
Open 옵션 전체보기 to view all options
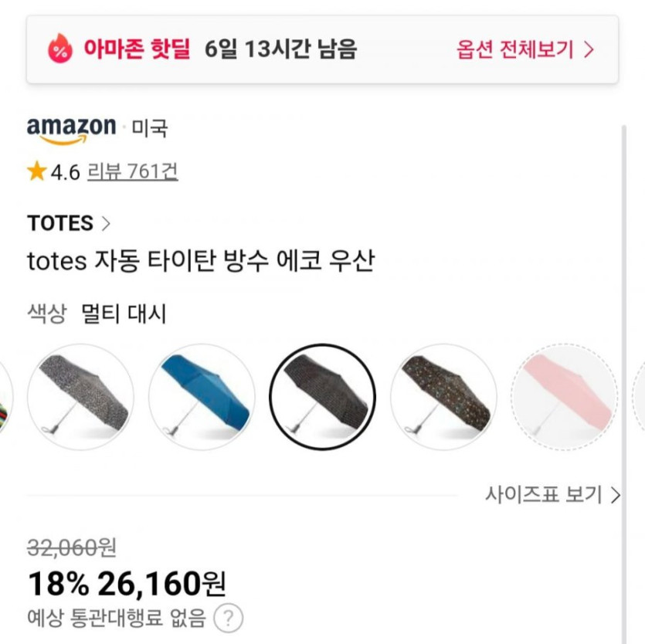point(525,50)
